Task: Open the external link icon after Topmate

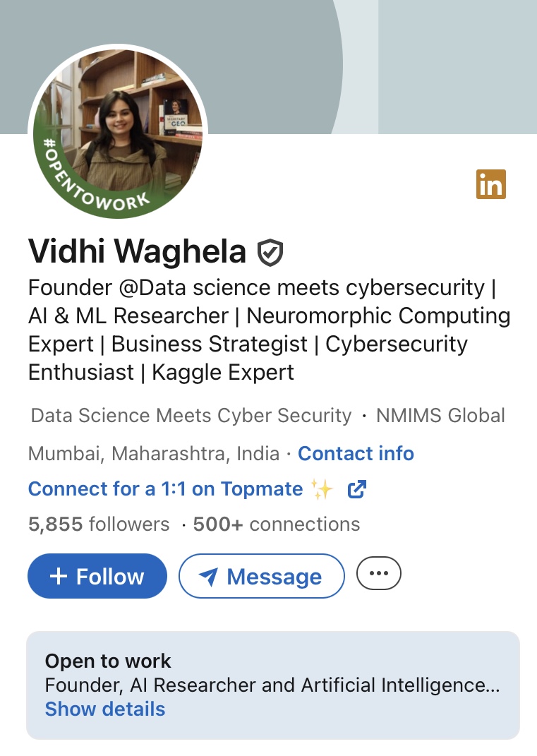Action: coord(358,489)
